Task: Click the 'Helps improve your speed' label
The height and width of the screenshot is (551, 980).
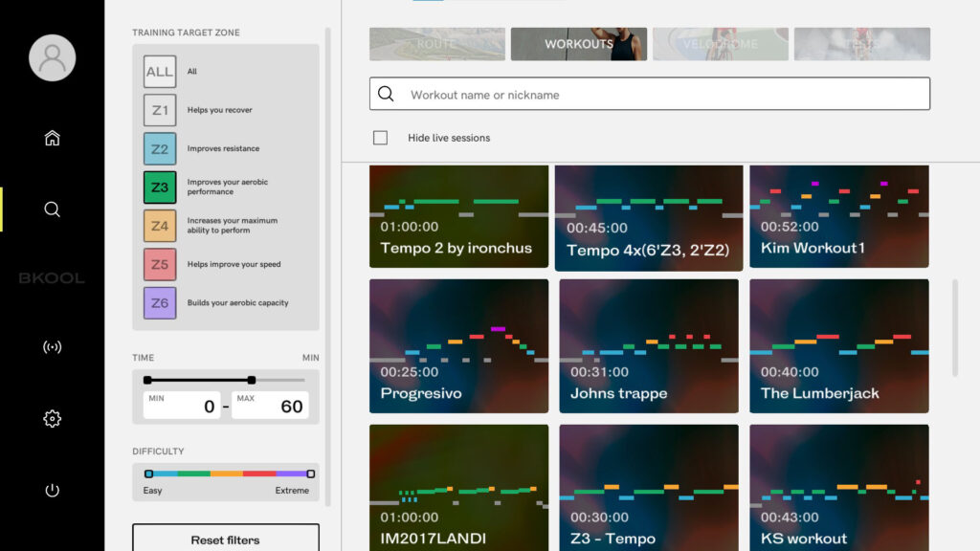Action: (234, 264)
